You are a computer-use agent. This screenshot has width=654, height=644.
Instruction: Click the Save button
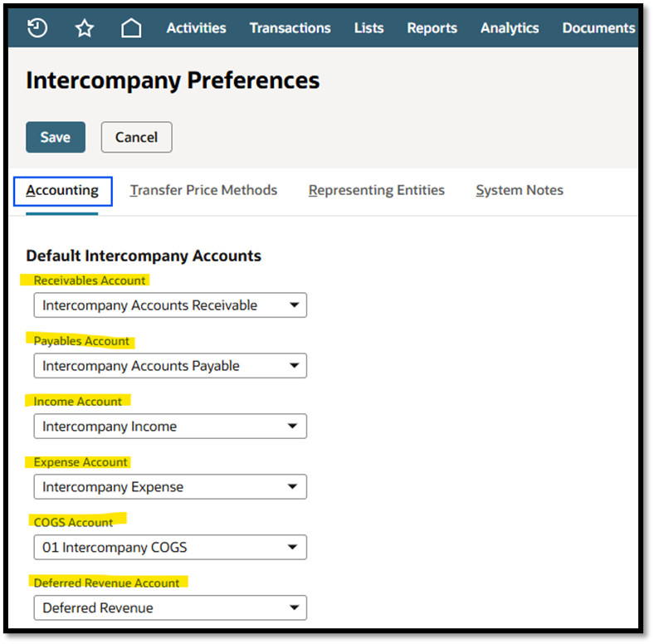pos(56,137)
